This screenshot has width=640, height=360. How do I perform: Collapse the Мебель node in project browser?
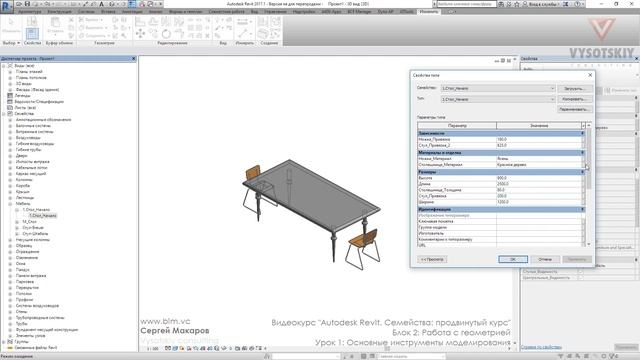point(10,204)
